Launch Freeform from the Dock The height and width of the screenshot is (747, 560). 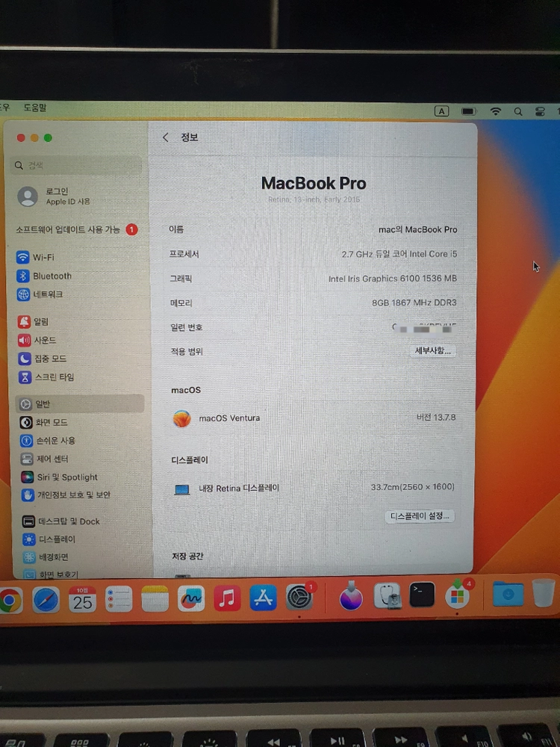(x=191, y=598)
